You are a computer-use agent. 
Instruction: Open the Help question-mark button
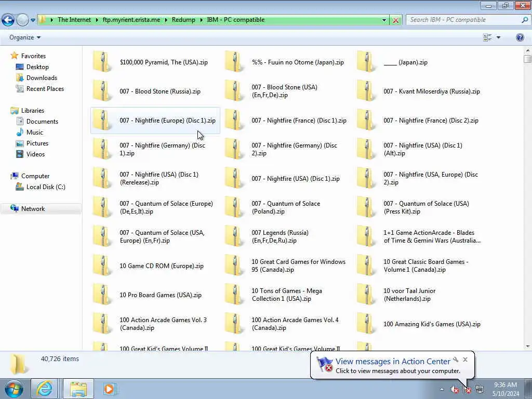coord(520,37)
